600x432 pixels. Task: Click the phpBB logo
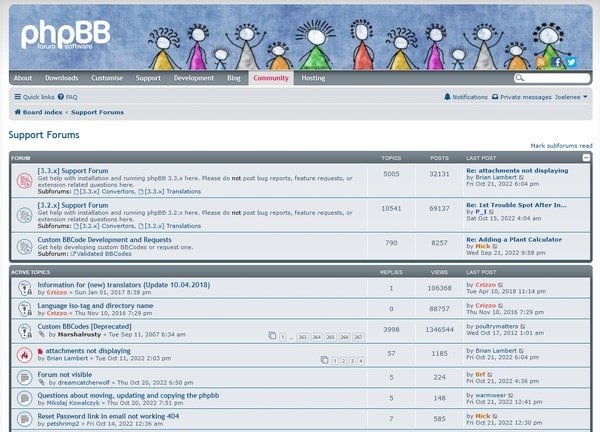pyautogui.click(x=65, y=34)
